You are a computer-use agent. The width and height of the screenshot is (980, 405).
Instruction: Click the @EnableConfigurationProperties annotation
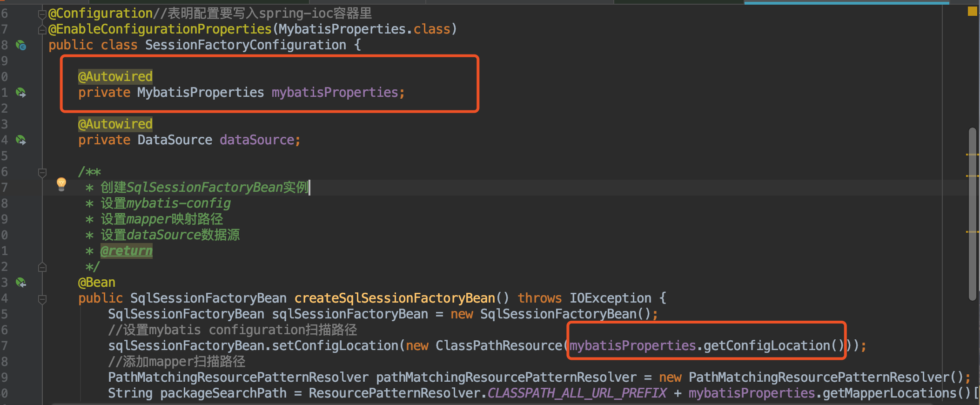click(160, 29)
